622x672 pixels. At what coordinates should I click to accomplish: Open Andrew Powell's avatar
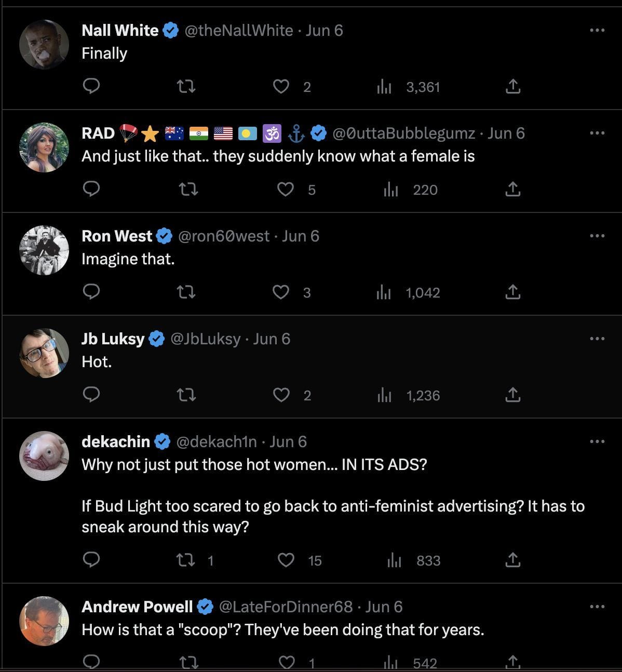coord(44,621)
